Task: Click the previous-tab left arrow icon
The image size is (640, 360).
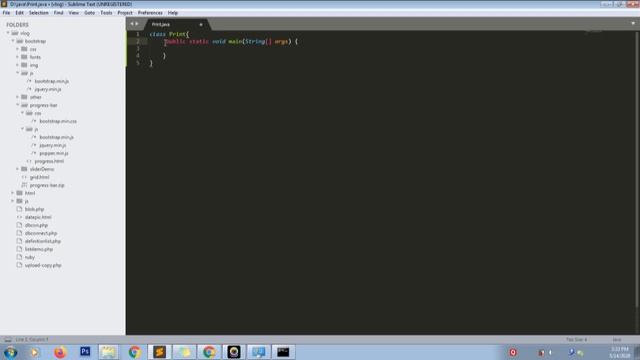Action: [x=132, y=24]
